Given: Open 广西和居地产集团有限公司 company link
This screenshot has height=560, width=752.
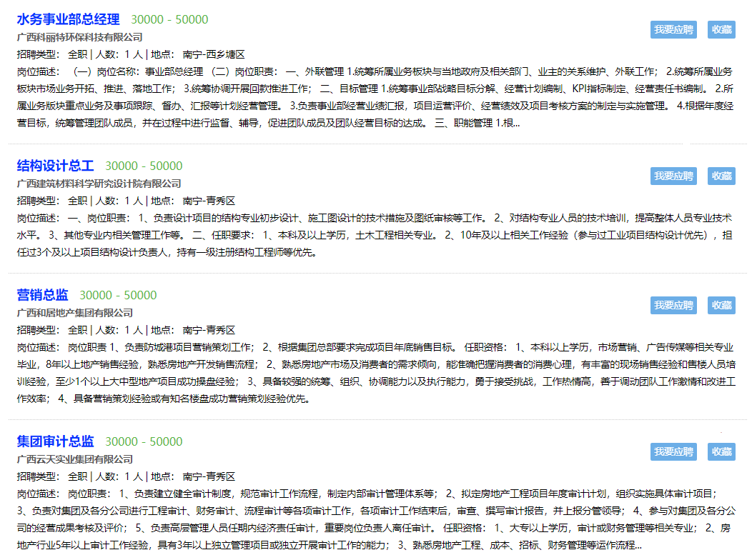Looking at the screenshot, I should pyautogui.click(x=74, y=313).
